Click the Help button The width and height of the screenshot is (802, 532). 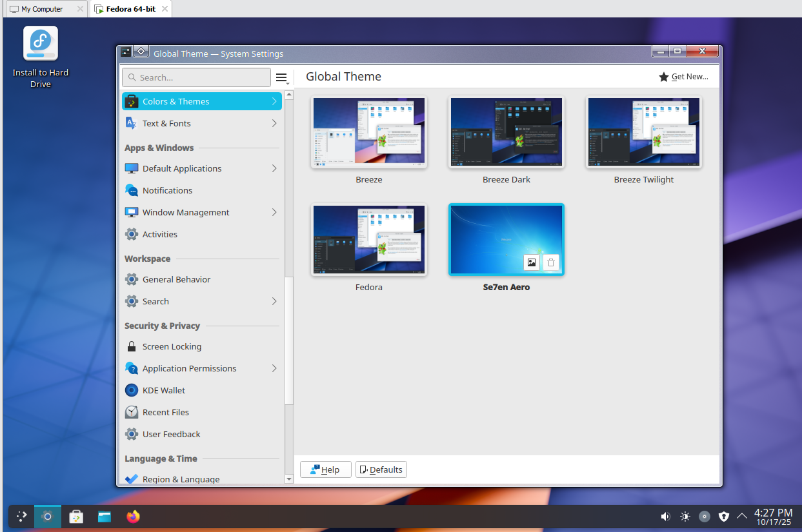click(x=326, y=469)
